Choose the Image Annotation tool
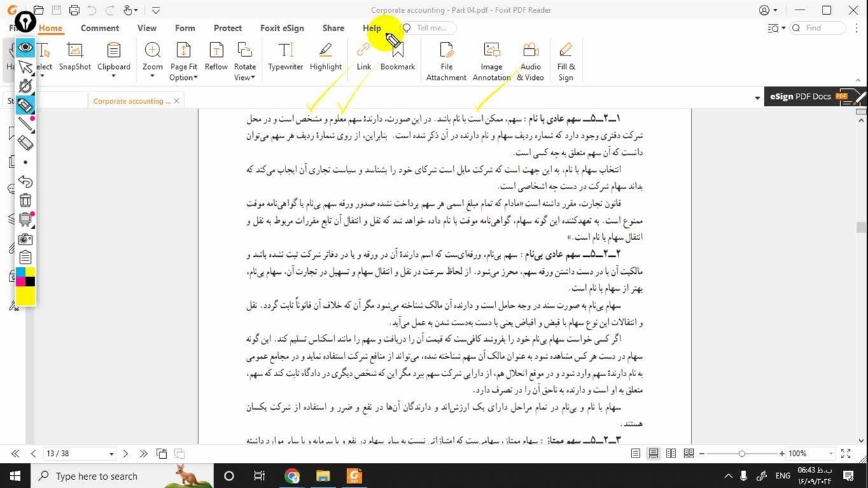The height and width of the screenshot is (488, 868). 492,60
